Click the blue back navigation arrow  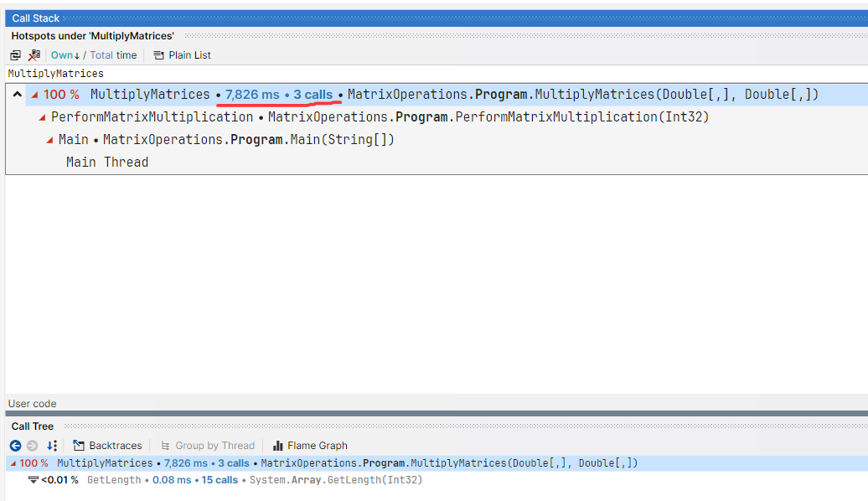pyautogui.click(x=15, y=446)
